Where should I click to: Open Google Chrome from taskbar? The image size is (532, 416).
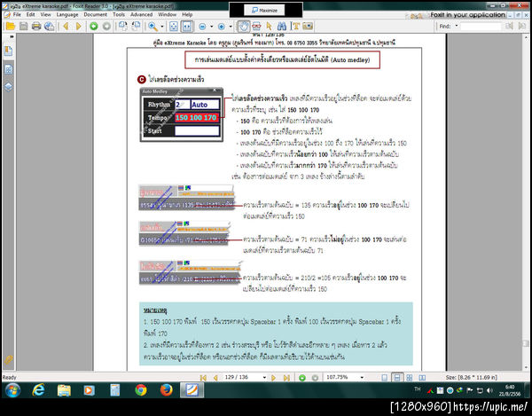click(x=140, y=390)
